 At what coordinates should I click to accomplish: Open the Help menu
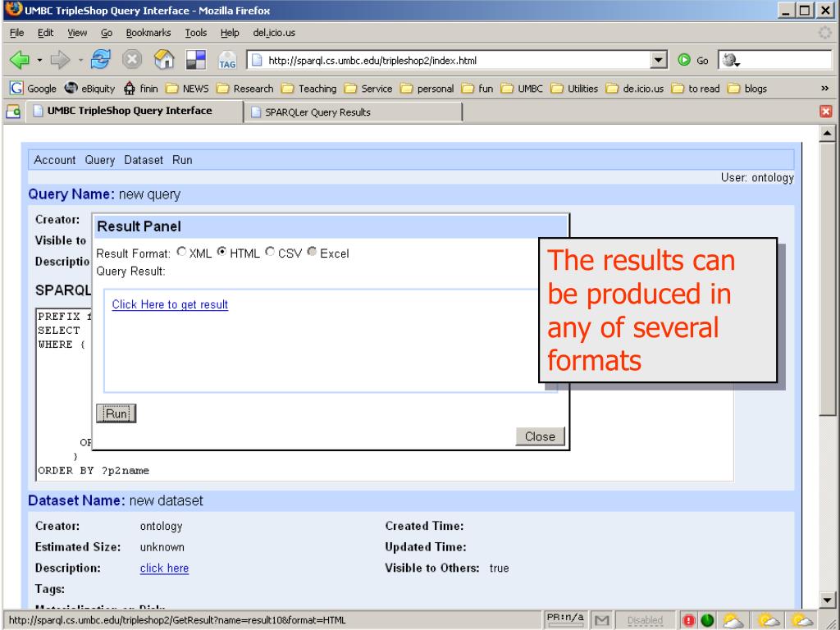[230, 33]
